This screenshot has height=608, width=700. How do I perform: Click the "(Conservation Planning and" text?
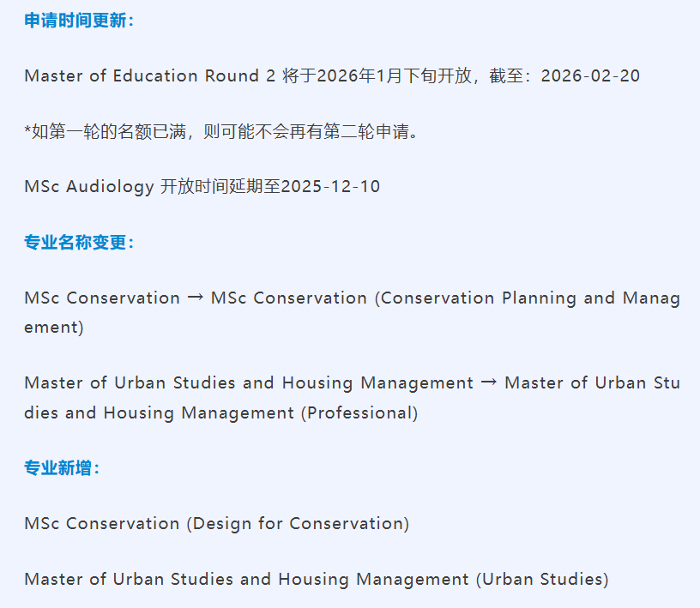tap(496, 298)
